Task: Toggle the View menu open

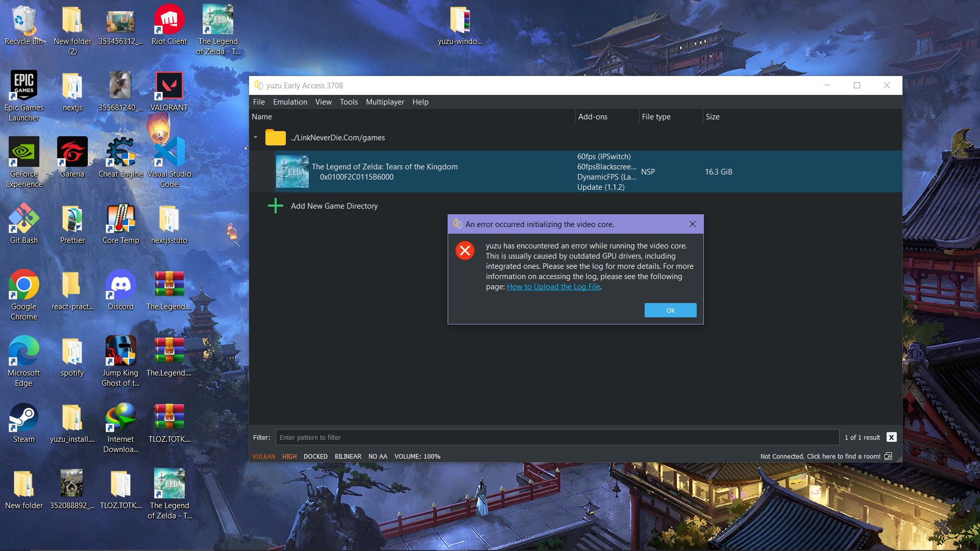Action: click(x=323, y=102)
